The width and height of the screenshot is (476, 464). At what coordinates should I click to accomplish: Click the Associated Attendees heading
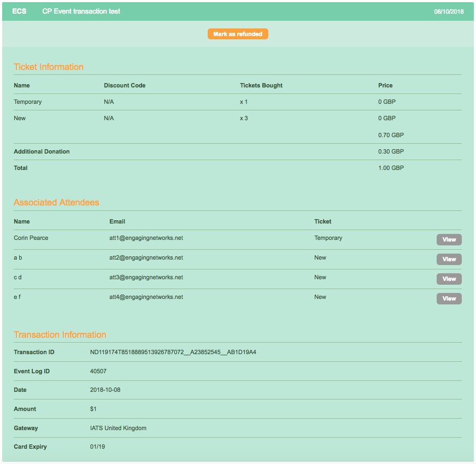56,202
